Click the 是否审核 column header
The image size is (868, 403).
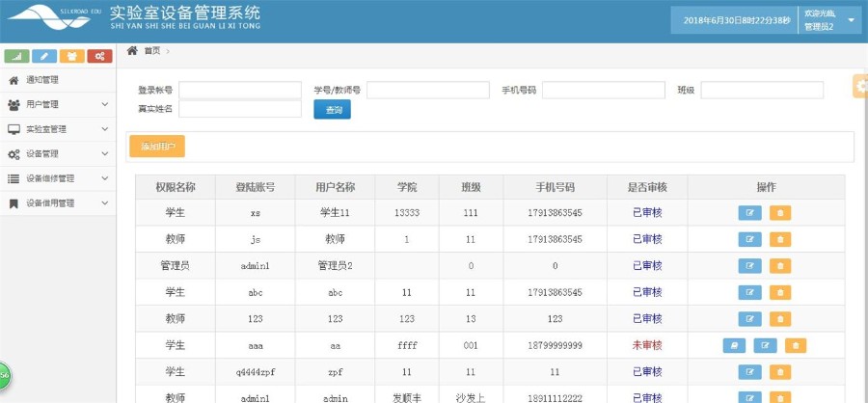[x=647, y=188]
